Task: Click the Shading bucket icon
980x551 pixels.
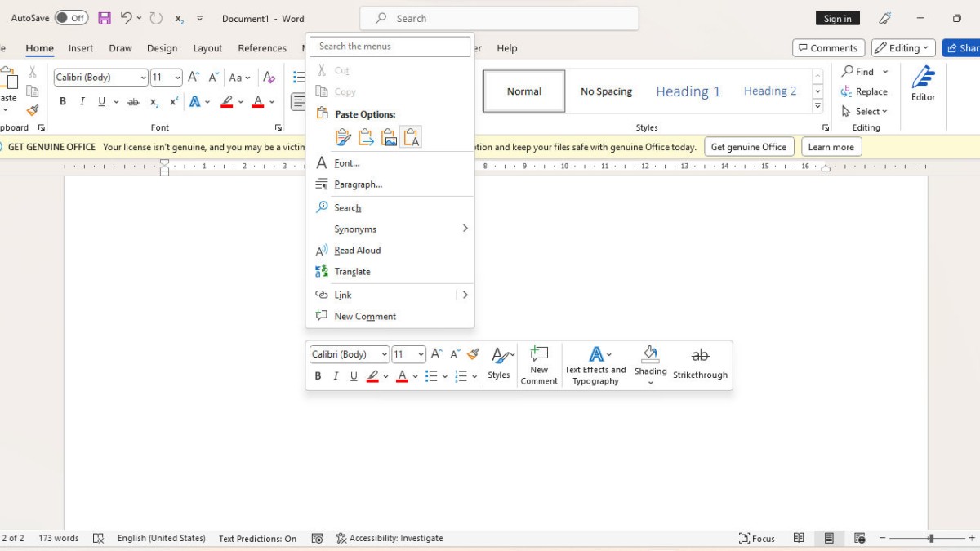Action: 650,355
